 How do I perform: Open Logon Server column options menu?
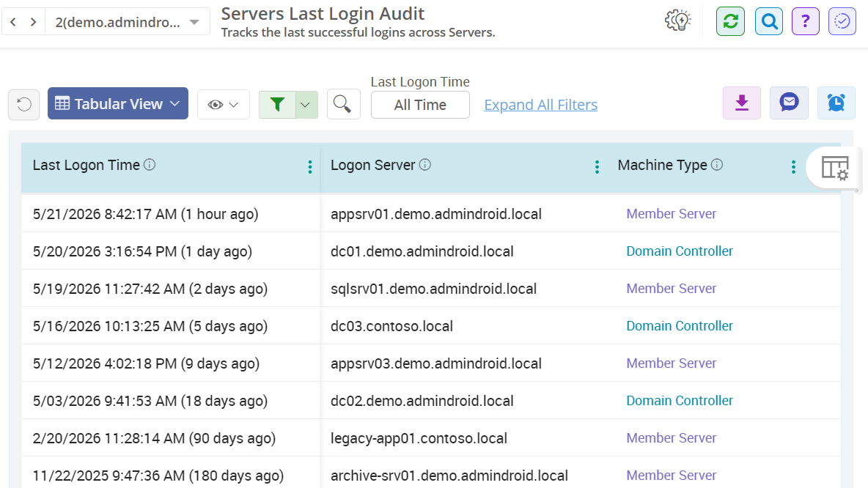click(x=597, y=166)
